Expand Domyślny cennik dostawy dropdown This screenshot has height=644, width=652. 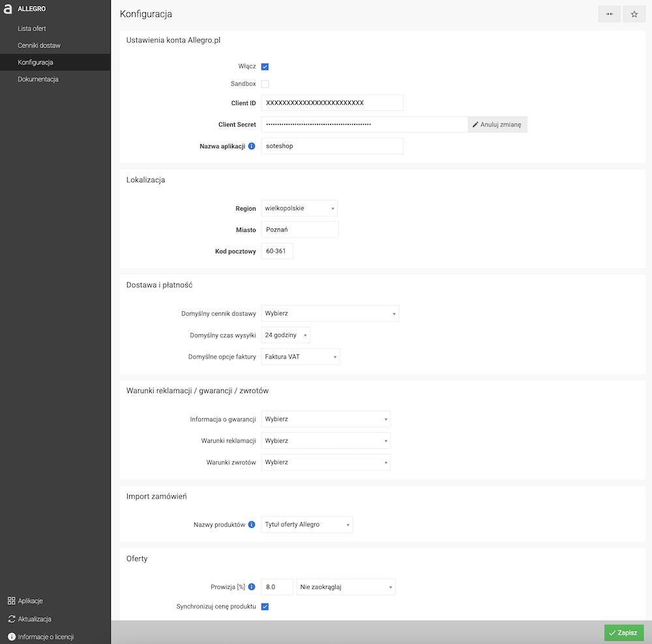click(330, 314)
